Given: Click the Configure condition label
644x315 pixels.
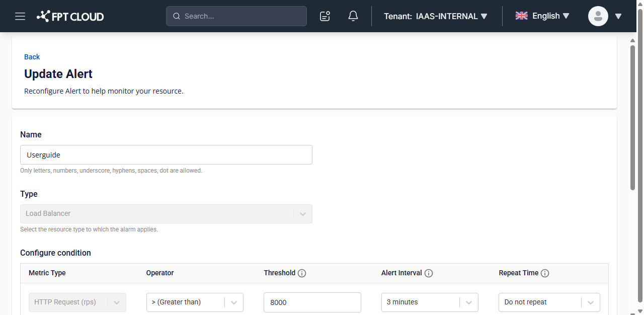Looking at the screenshot, I should tap(55, 253).
